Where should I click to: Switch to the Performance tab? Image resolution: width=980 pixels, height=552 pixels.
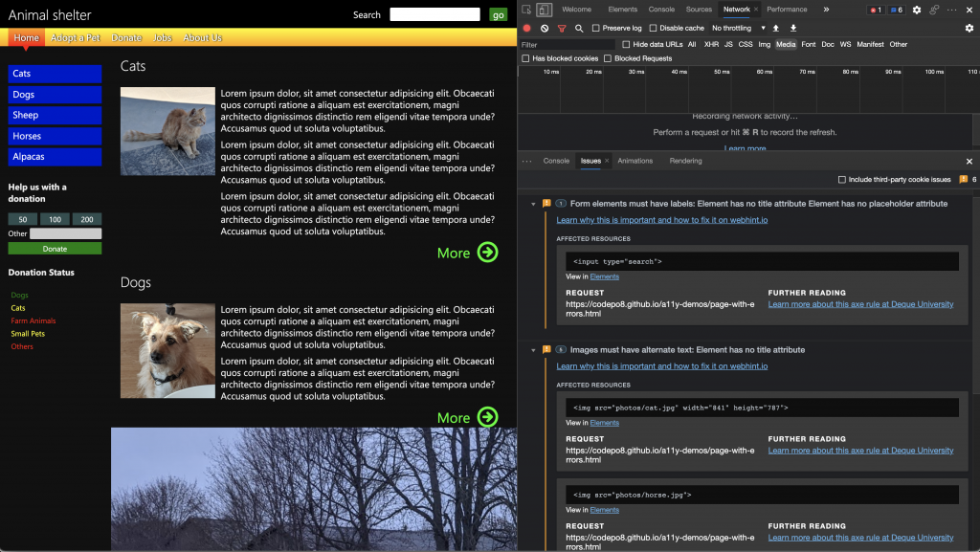click(x=787, y=10)
